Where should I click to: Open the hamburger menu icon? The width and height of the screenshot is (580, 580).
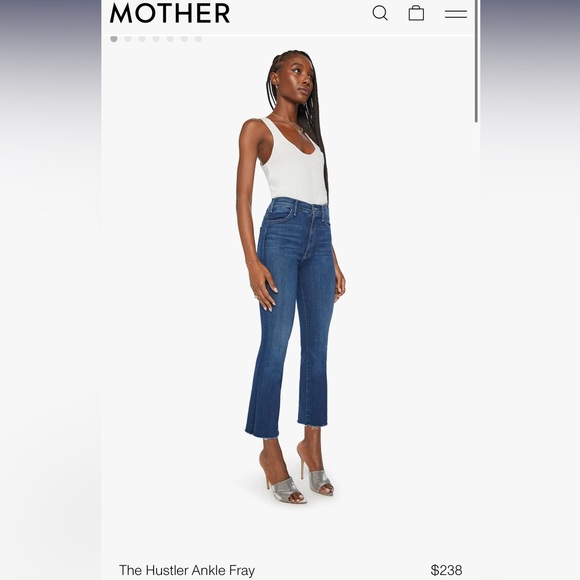[x=456, y=14]
